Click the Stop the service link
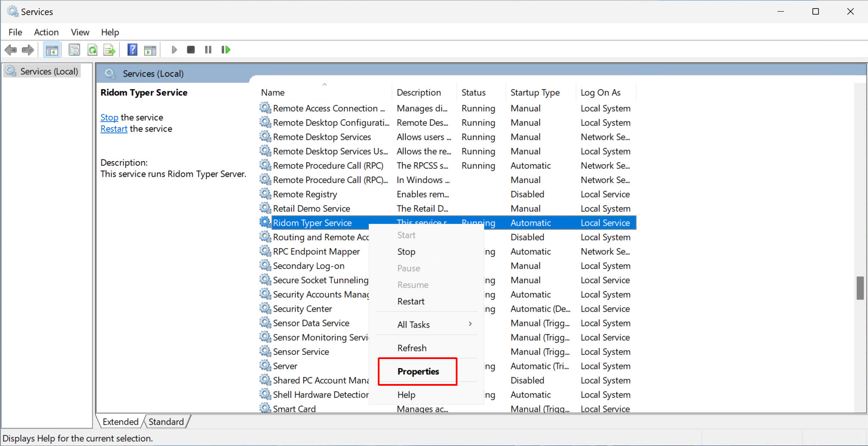The image size is (868, 446). coord(109,118)
